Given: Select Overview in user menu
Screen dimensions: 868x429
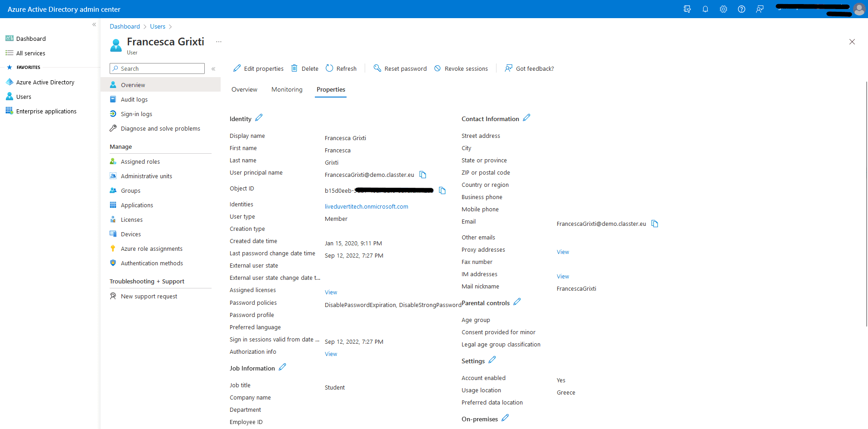Looking at the screenshot, I should [x=160, y=85].
